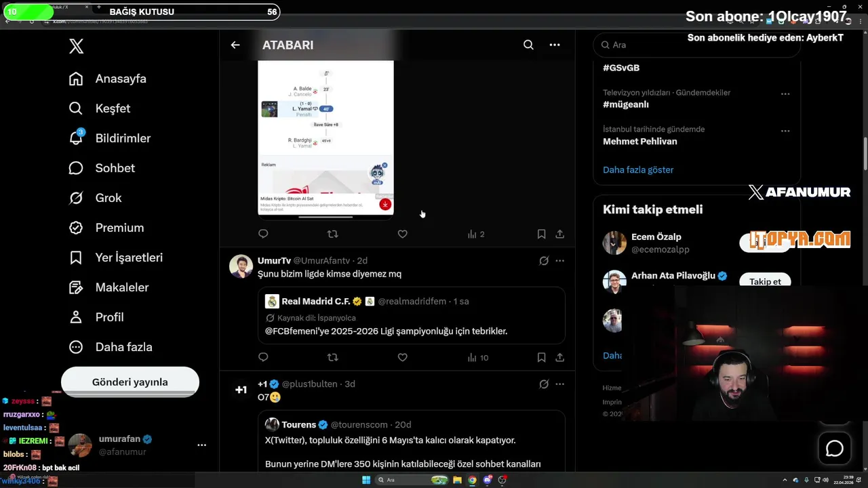This screenshot has width=868, height=488.
Task: Open Grok from sidebar
Action: (x=96, y=198)
